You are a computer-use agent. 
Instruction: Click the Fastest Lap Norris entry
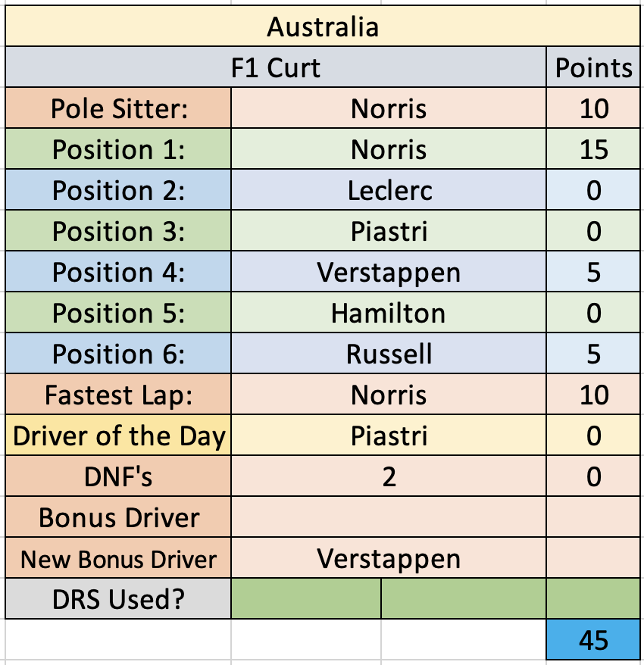[389, 395]
